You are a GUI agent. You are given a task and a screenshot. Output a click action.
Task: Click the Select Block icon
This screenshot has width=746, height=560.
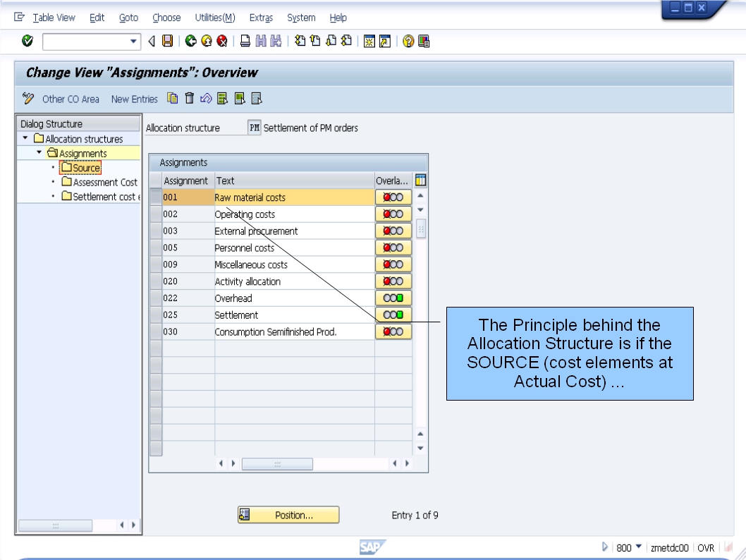[x=240, y=99]
